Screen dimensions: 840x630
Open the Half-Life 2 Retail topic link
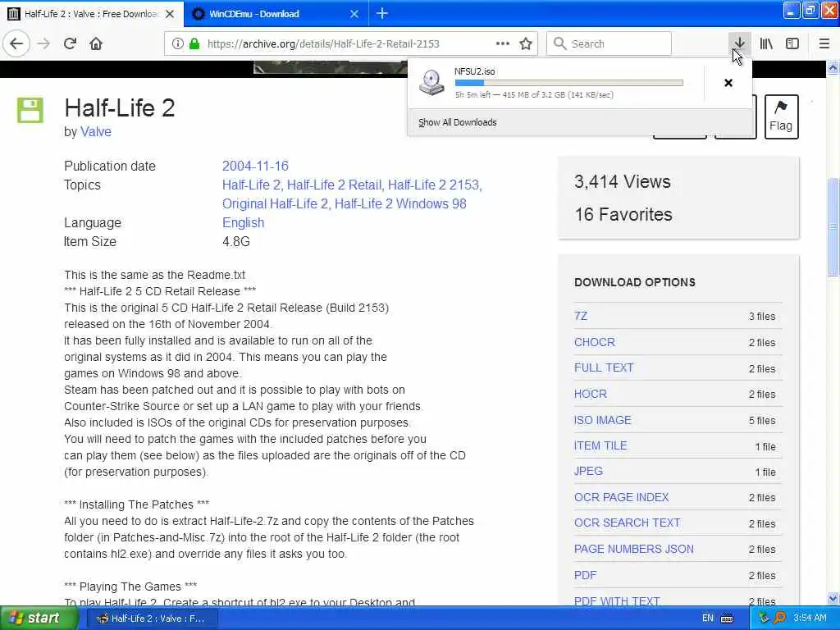tap(334, 185)
